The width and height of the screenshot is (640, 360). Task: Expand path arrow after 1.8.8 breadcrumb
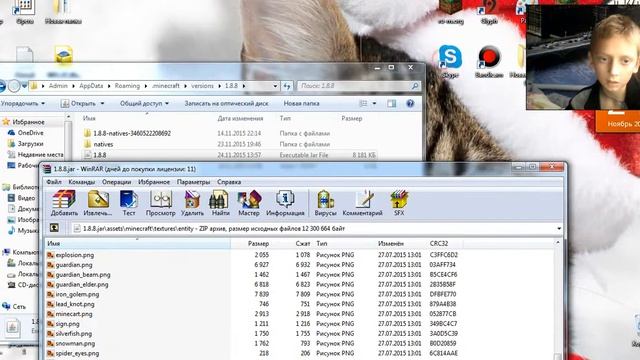click(x=244, y=86)
